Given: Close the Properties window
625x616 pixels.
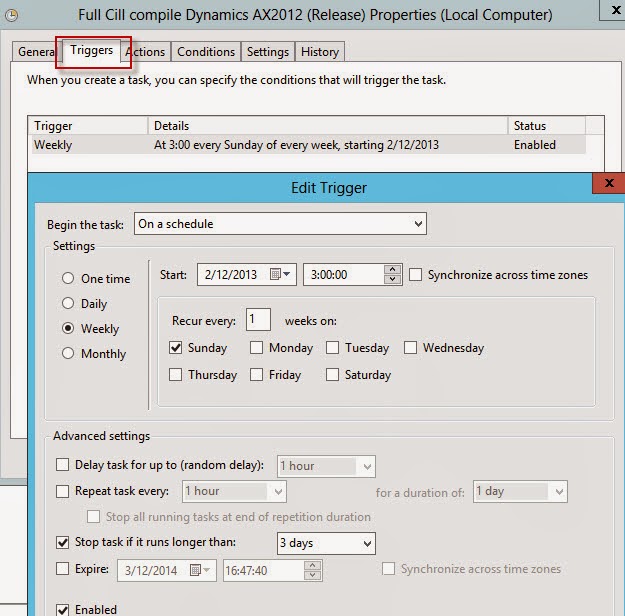Looking at the screenshot, I should (x=615, y=10).
